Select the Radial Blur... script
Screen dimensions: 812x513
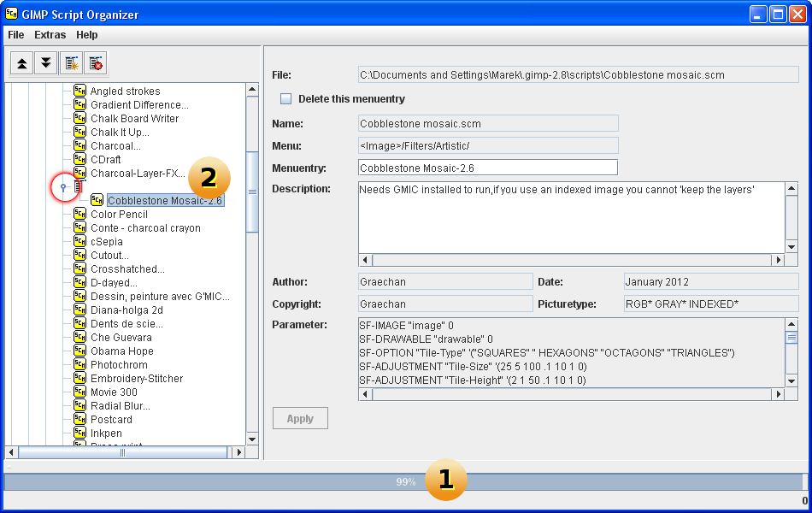click(121, 406)
